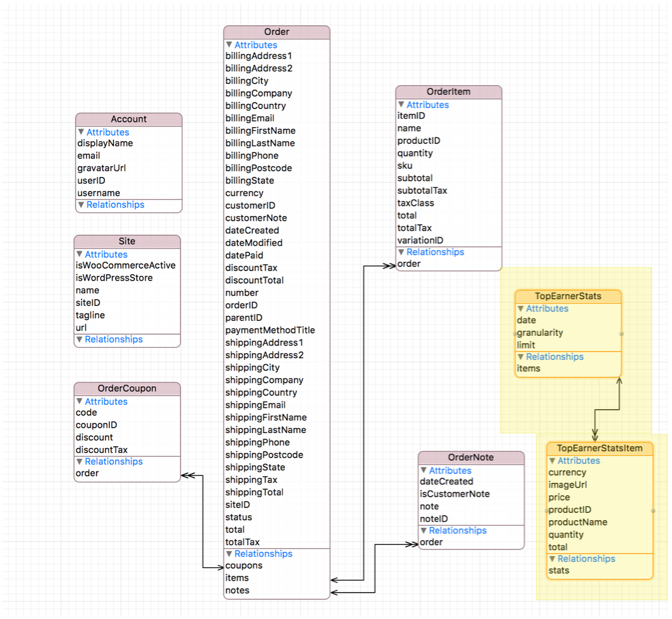Image resolution: width=672 pixels, height=619 pixels.
Task: Collapse Relationships triangle in OrderCoupon entity
Action: (x=79, y=461)
